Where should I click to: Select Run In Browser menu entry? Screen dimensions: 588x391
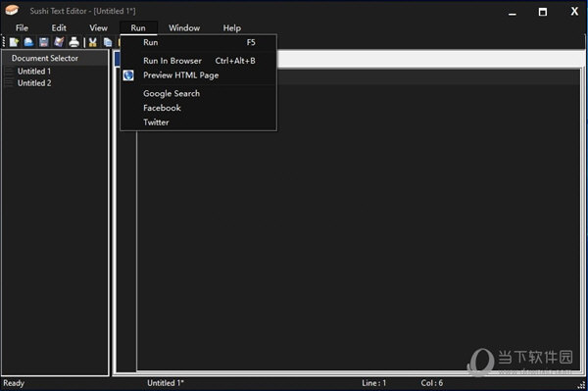199,61
